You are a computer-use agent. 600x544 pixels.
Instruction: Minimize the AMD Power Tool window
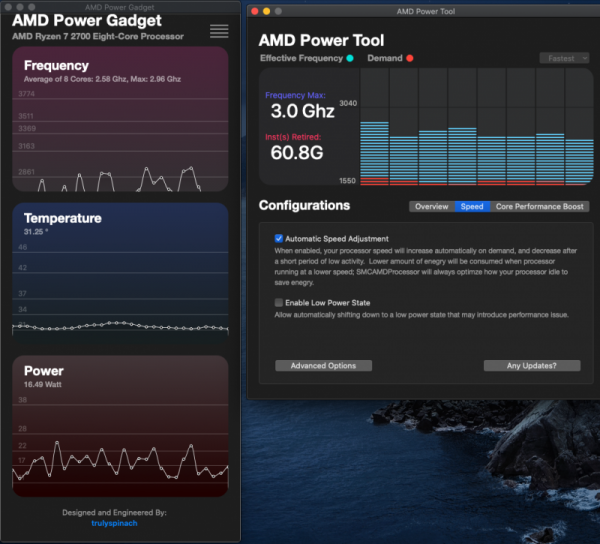pos(267,11)
